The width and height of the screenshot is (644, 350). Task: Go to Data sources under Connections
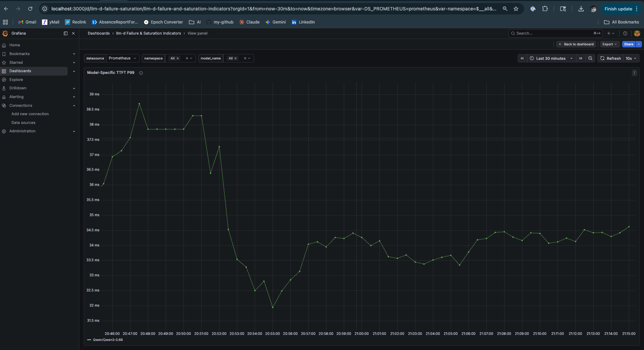[x=23, y=123]
